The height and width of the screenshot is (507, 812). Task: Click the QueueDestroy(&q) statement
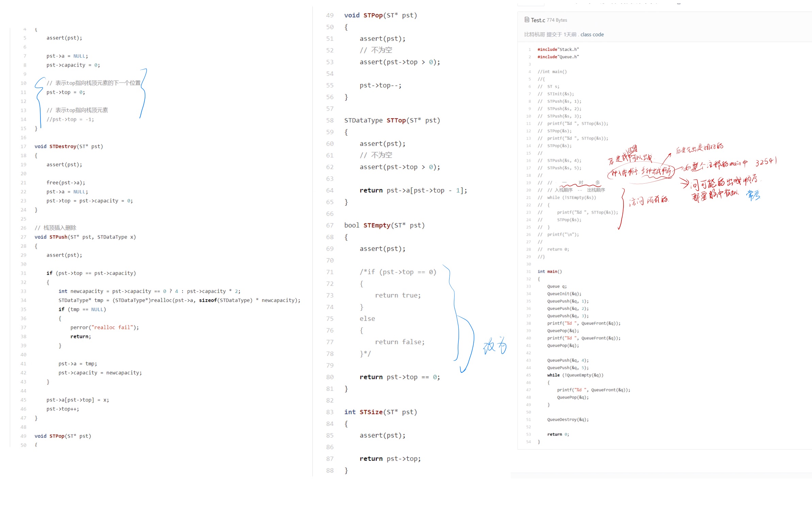(567, 419)
